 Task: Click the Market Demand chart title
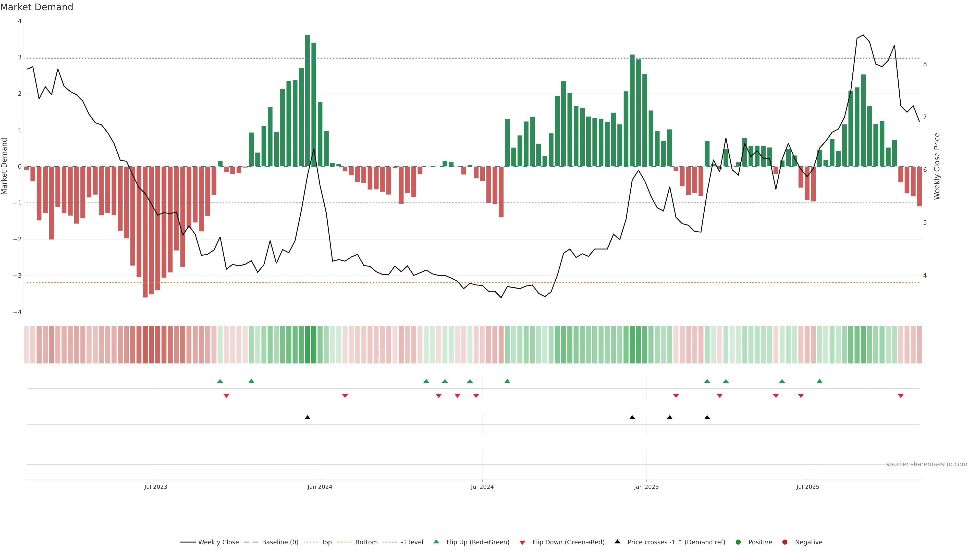36,7
